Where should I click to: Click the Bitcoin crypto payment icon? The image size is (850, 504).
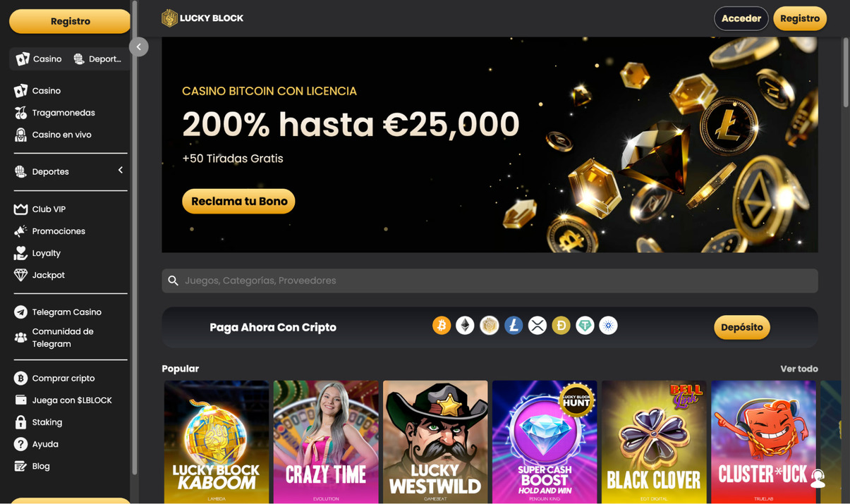442,326
